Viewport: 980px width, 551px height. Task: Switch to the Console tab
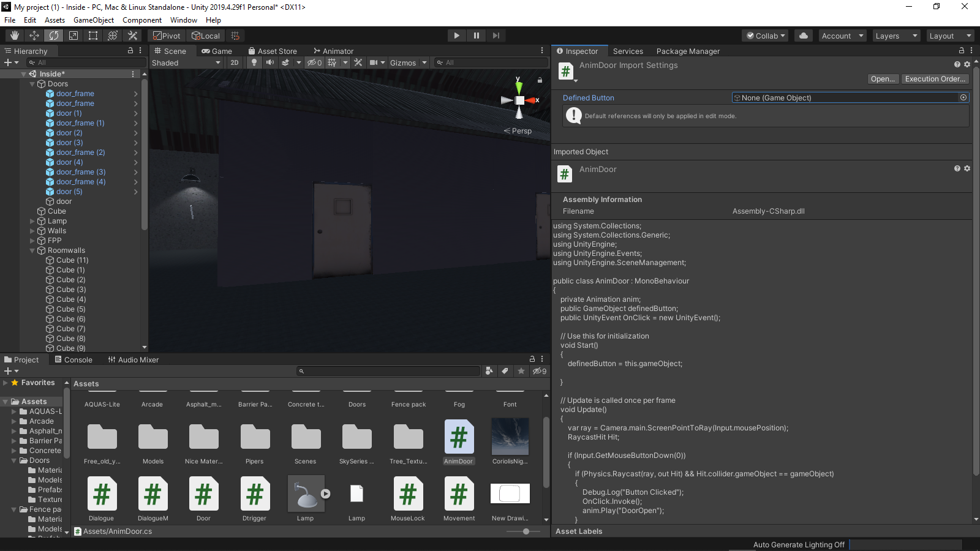click(x=73, y=359)
